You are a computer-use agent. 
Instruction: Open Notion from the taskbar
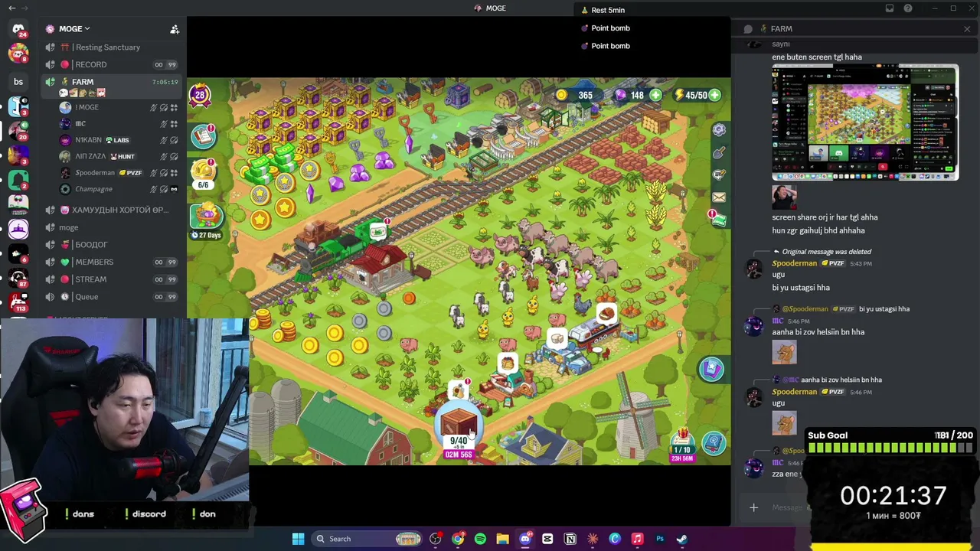570,539
